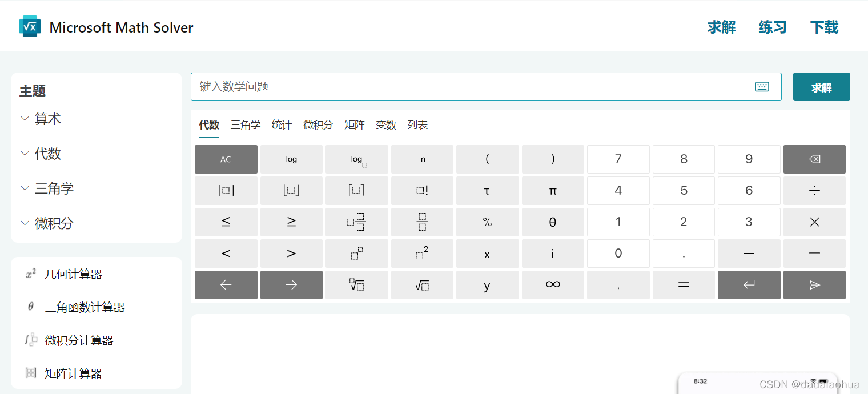This screenshot has width=868, height=394.
Task: Insert the absolute value template
Action: click(226, 191)
